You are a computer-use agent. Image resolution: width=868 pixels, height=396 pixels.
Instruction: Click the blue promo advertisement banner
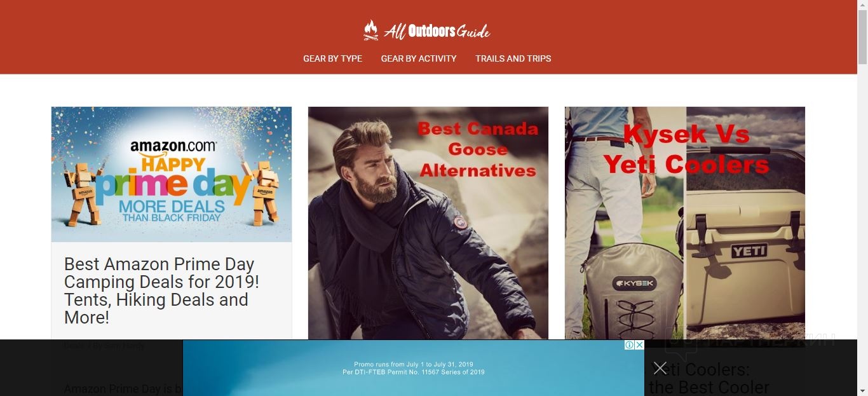click(413, 368)
